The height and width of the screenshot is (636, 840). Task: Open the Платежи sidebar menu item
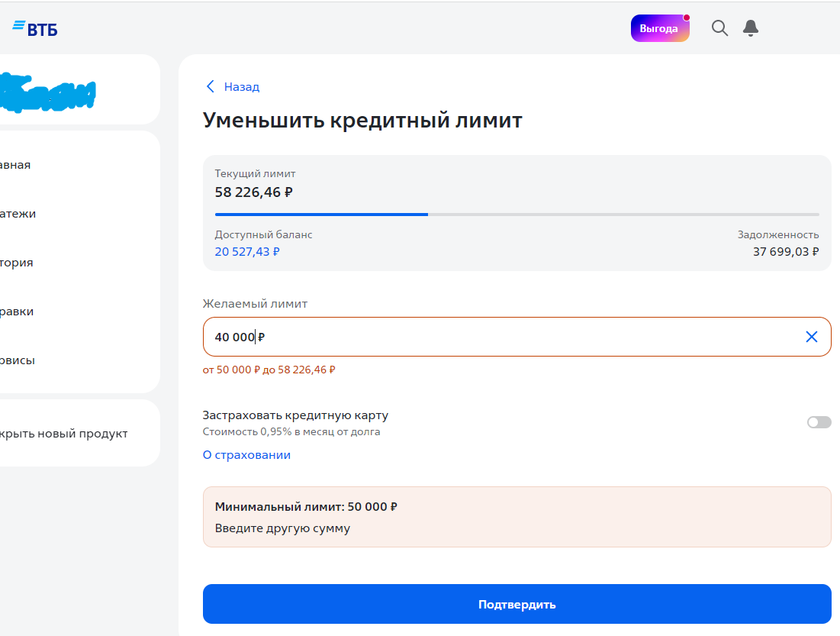pyautogui.click(x=19, y=214)
